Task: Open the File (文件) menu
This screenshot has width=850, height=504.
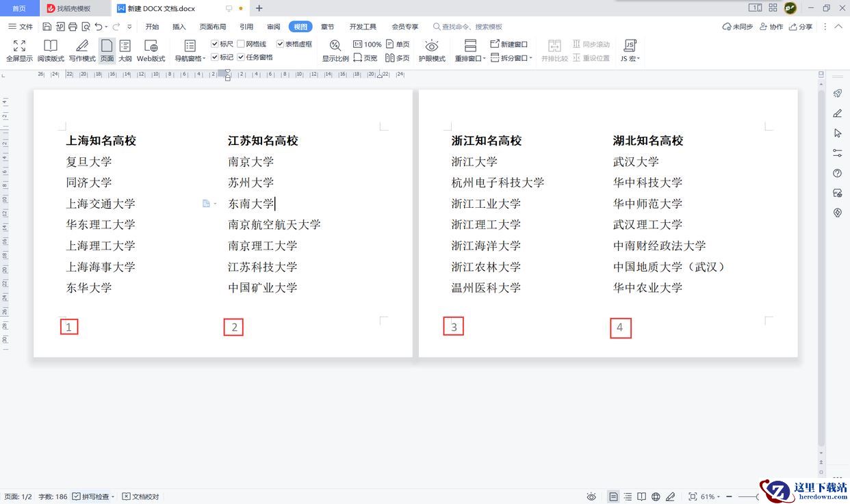Action: pyautogui.click(x=21, y=27)
